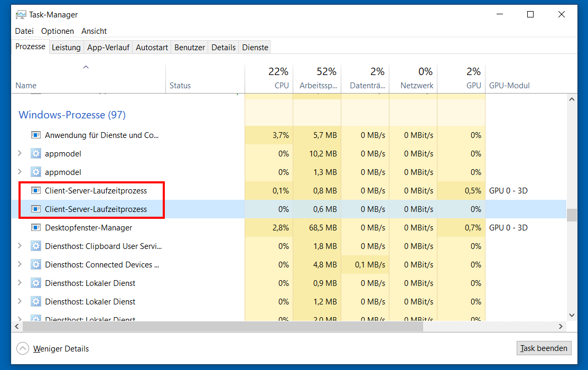Image resolution: width=588 pixels, height=370 pixels.
Task: Click vertical scrollbar up arrow
Action: 572,99
